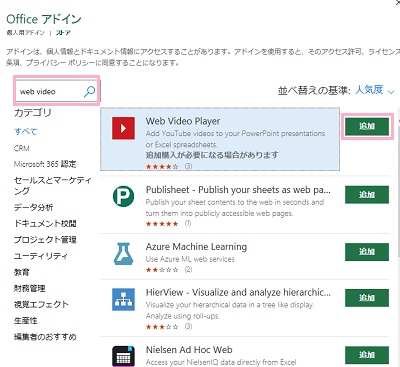Select the 財務管理 category
Viewport: 400px width, 367px height.
[x=29, y=288]
